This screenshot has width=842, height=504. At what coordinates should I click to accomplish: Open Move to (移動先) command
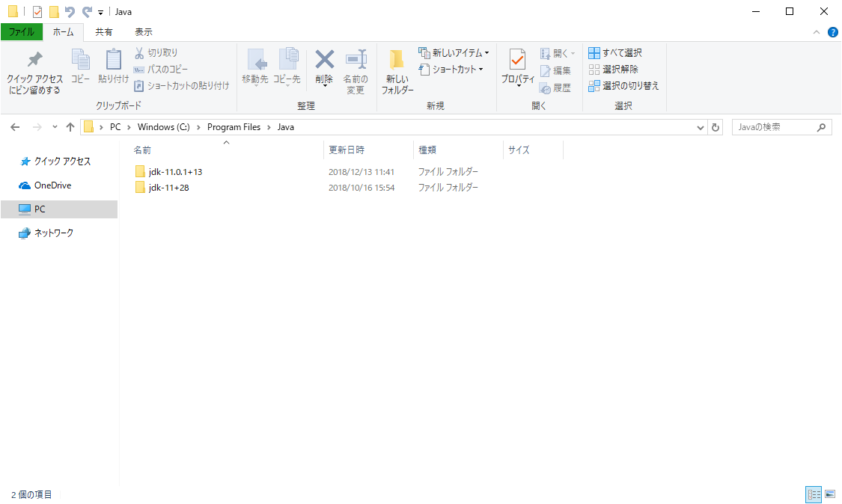(x=255, y=67)
